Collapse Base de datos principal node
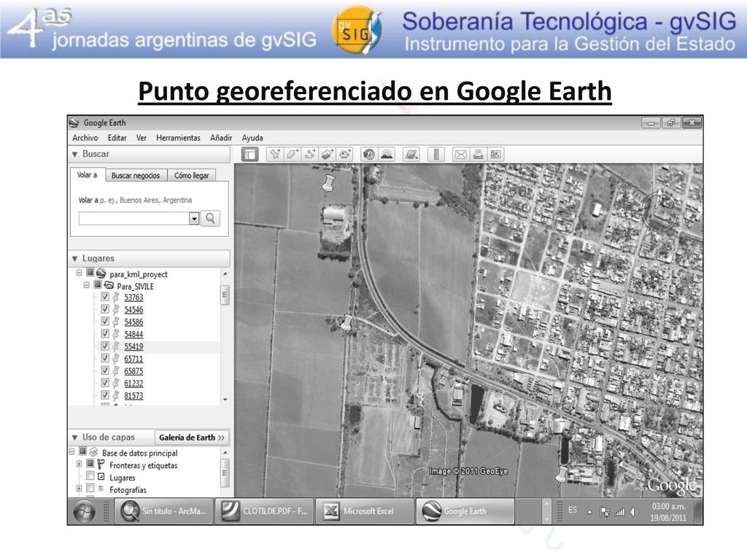Screen dimensions: 747x560 pyautogui.click(x=72, y=451)
